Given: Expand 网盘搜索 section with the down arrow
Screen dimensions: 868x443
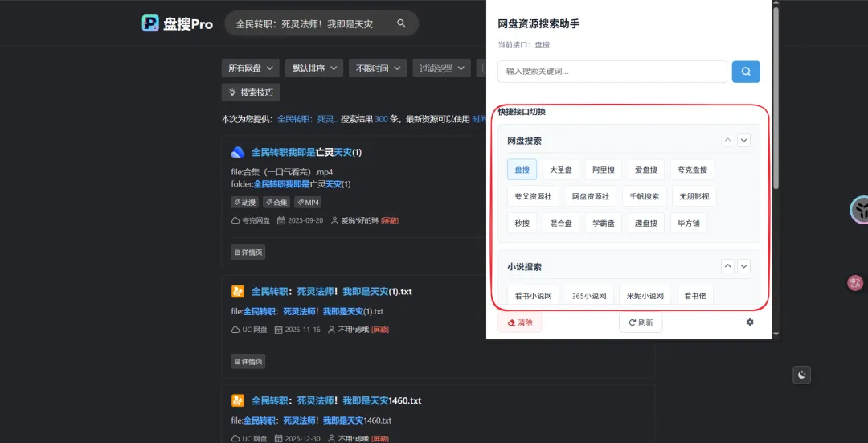Looking at the screenshot, I should pyautogui.click(x=744, y=141).
